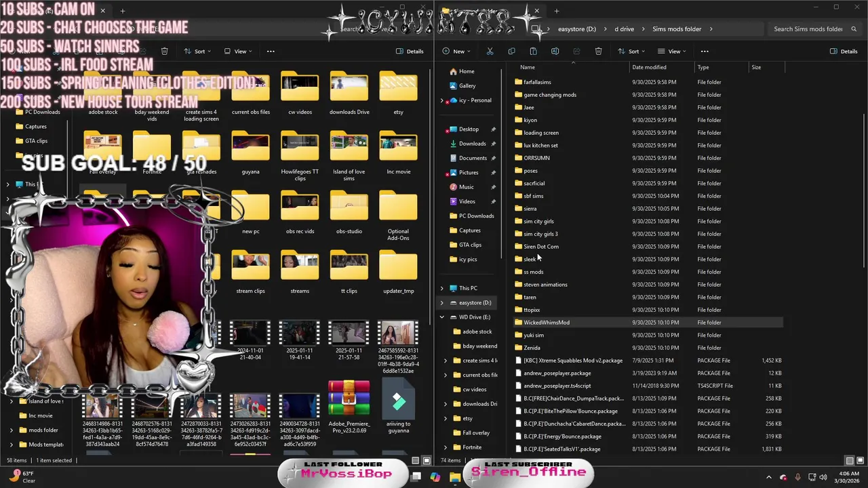The width and height of the screenshot is (868, 488).
Task: Select the WickedWhimsMod folder row
Action: point(648,323)
